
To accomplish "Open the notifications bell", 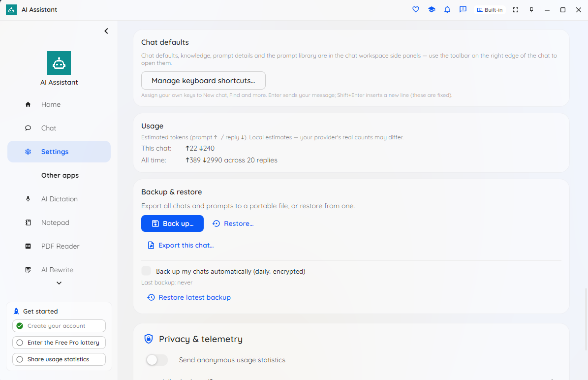I will pyautogui.click(x=447, y=10).
